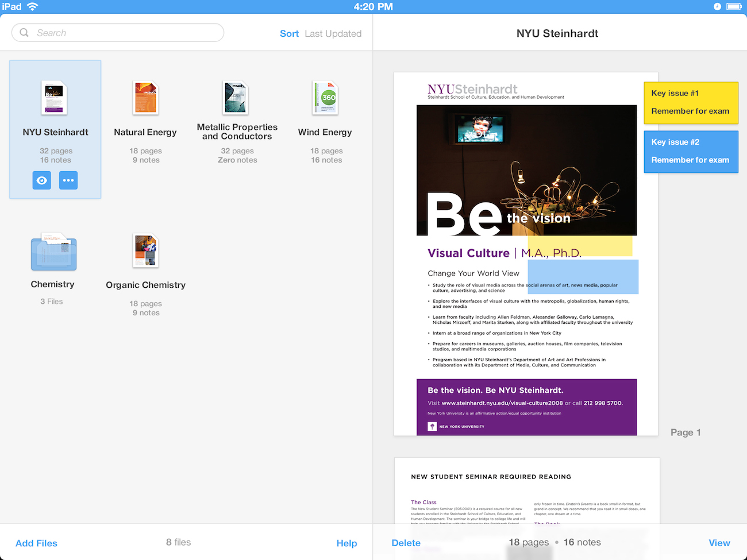Click the '16 notes' count in preview footer
This screenshot has height=560, width=747.
pyautogui.click(x=582, y=542)
